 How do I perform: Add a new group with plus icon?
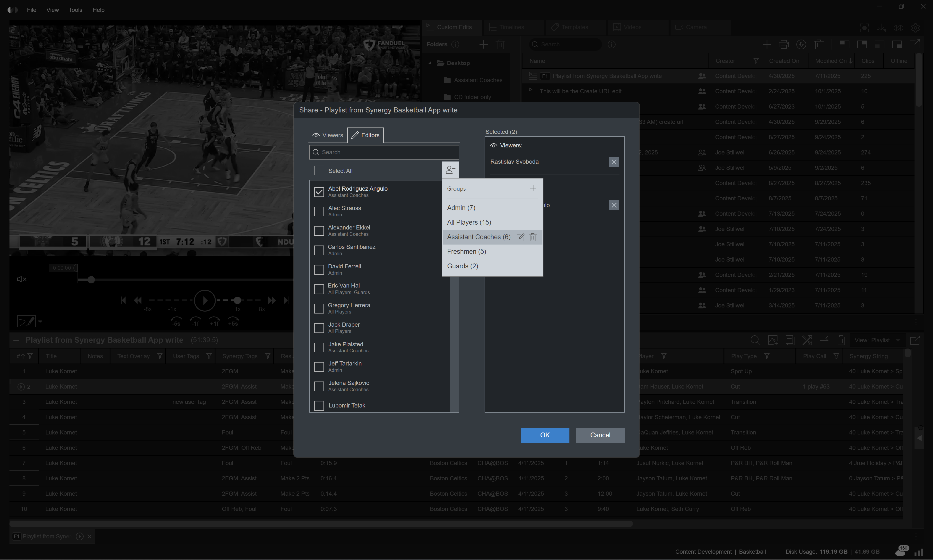click(533, 188)
